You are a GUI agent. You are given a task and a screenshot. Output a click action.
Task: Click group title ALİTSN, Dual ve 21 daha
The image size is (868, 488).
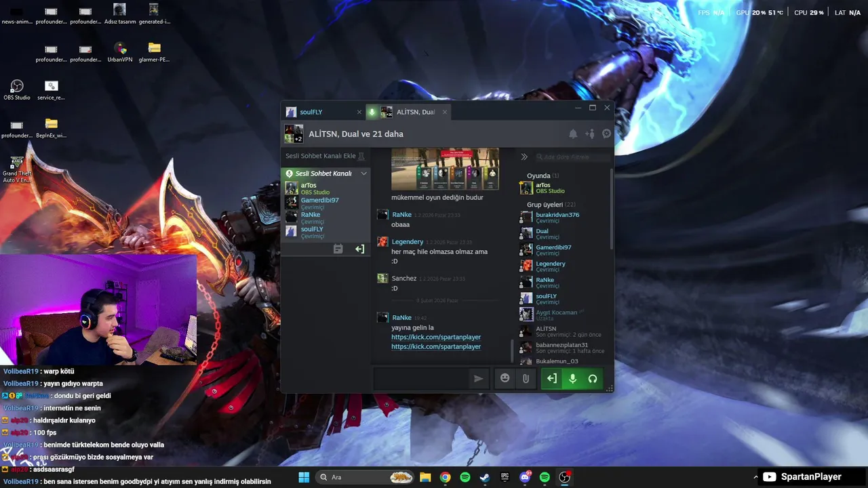pyautogui.click(x=356, y=134)
